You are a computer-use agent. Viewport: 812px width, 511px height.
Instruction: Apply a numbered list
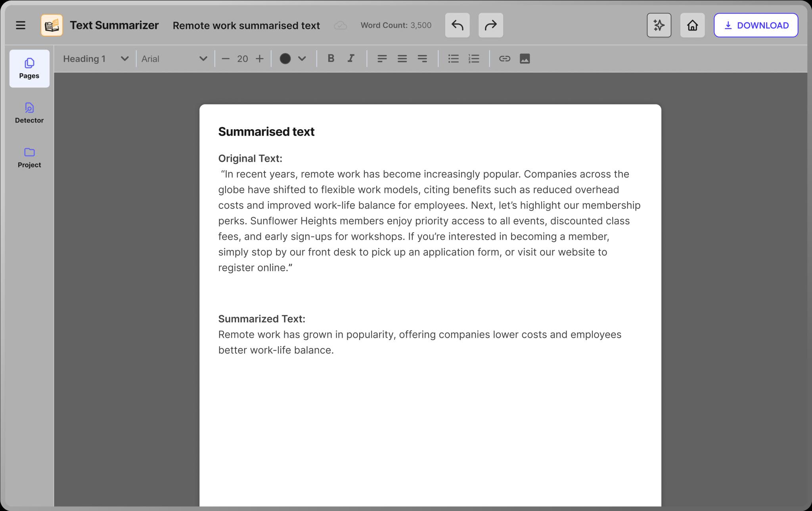474,59
